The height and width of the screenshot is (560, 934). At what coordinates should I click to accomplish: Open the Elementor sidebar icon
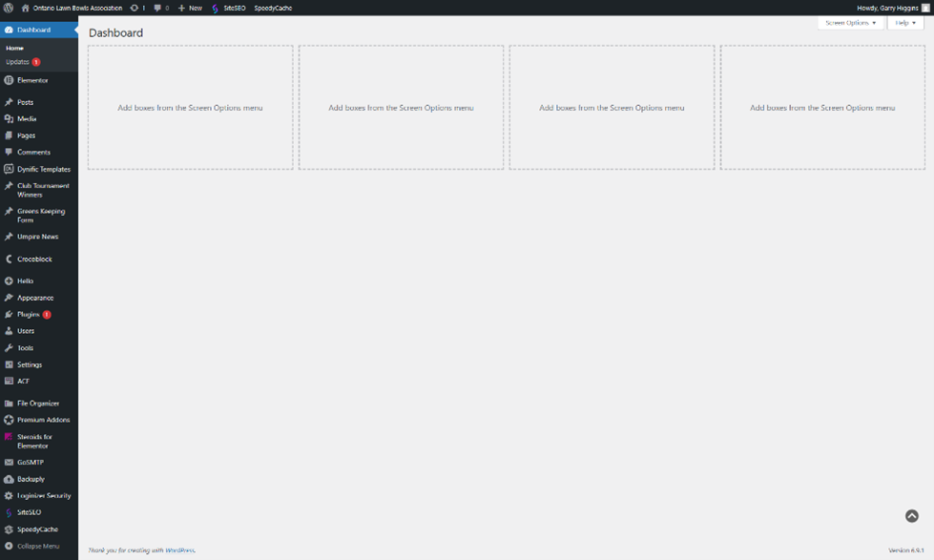point(9,80)
